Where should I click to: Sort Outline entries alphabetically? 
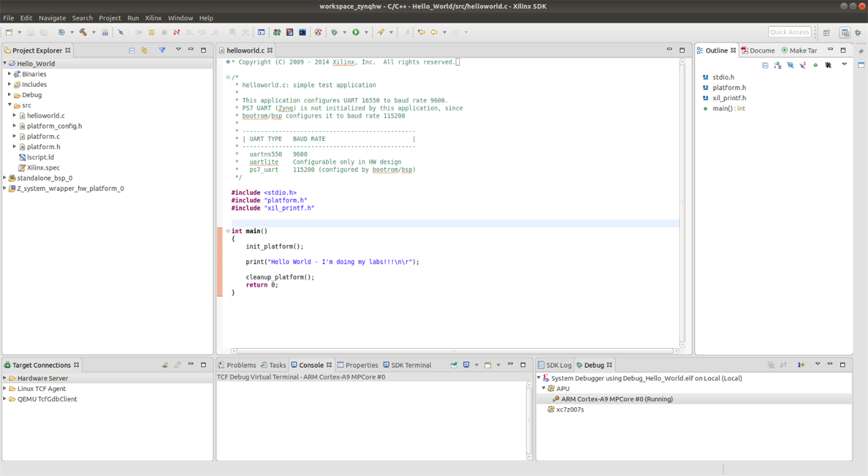pos(778,65)
